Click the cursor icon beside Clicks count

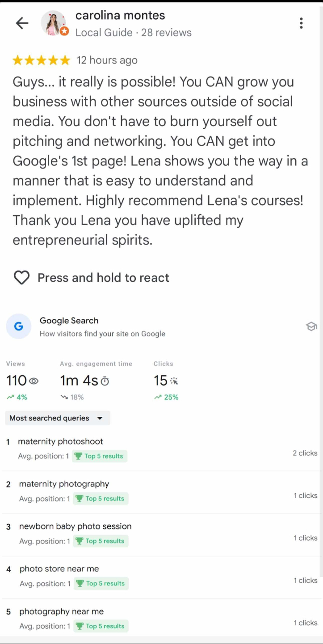pos(174,381)
